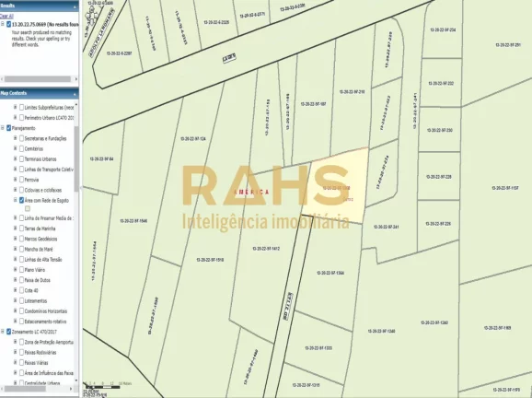The width and height of the screenshot is (532, 398).
Task: Click parcel label 13-20-22-97-84
Action: click(x=101, y=159)
